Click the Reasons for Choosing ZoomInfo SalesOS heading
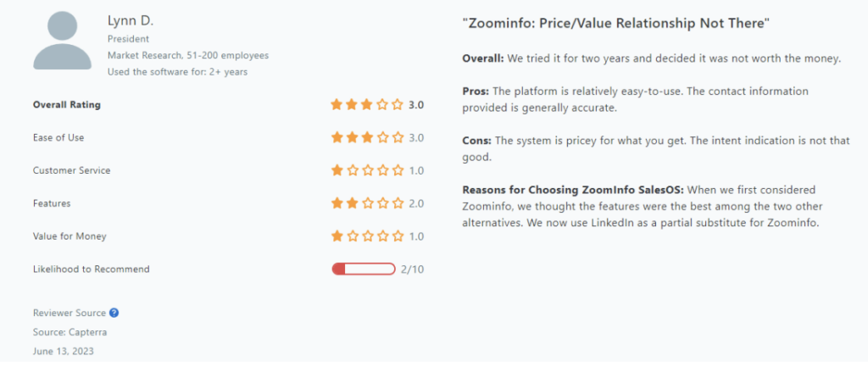Screen dimensions: 868x366 click(x=574, y=190)
